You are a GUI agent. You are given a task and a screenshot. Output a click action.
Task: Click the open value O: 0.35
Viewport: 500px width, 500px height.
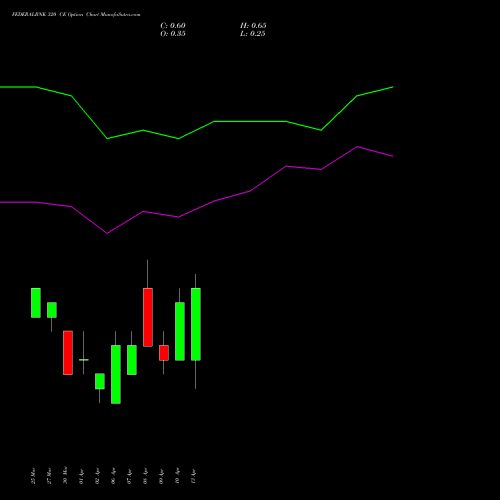pos(173,34)
